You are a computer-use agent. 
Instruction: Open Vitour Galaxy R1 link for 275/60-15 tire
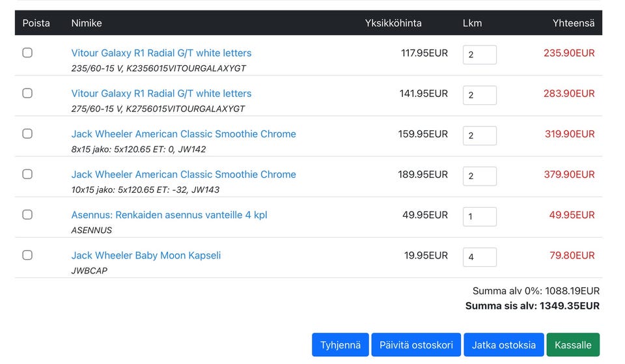tap(161, 94)
